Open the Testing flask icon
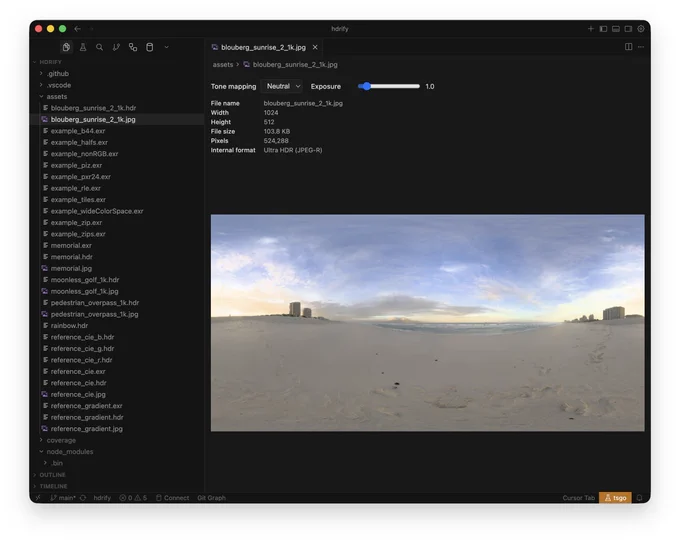This screenshot has height=542, width=680. coord(83,47)
